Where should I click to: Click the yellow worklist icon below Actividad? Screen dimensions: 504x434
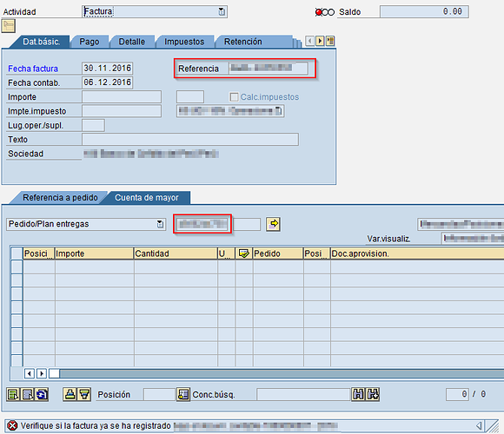pos(9,26)
